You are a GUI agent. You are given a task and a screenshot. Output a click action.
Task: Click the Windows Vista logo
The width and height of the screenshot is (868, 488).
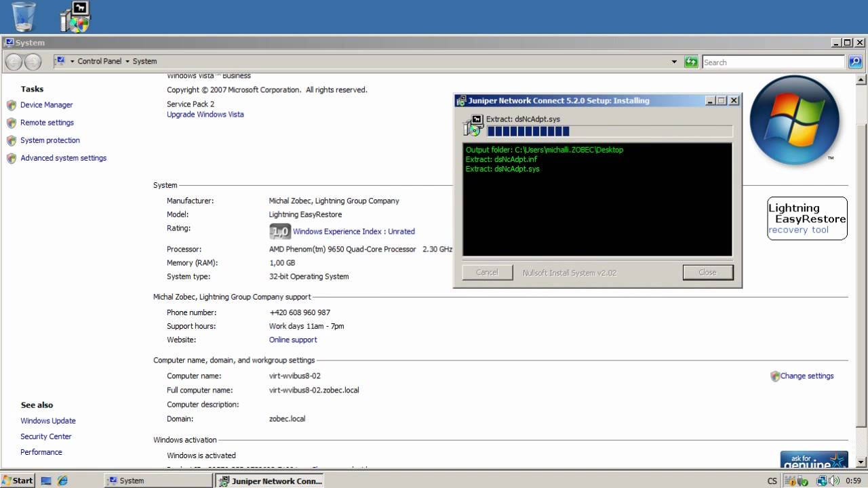click(794, 120)
